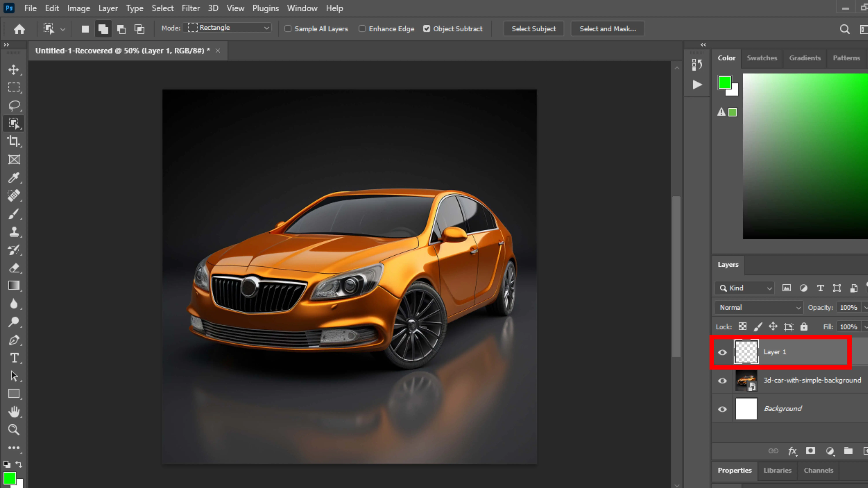The image size is (868, 488).
Task: Switch to the Swatches tab
Action: click(762, 58)
